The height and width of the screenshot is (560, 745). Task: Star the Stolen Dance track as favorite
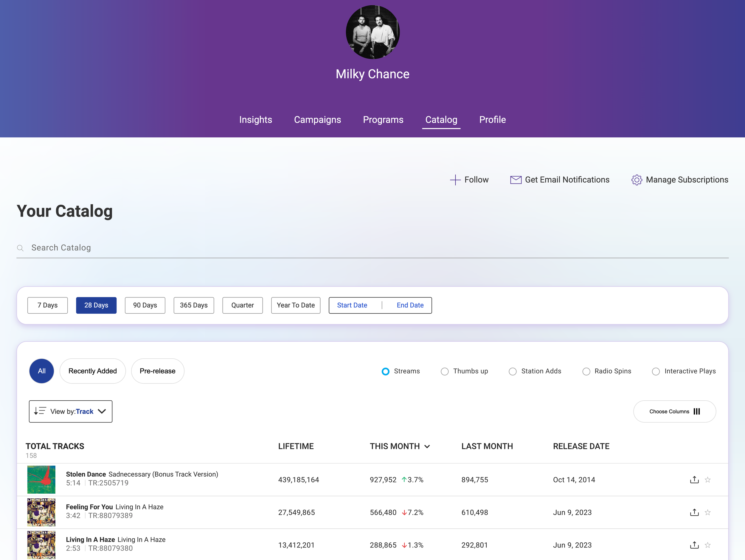[708, 480]
